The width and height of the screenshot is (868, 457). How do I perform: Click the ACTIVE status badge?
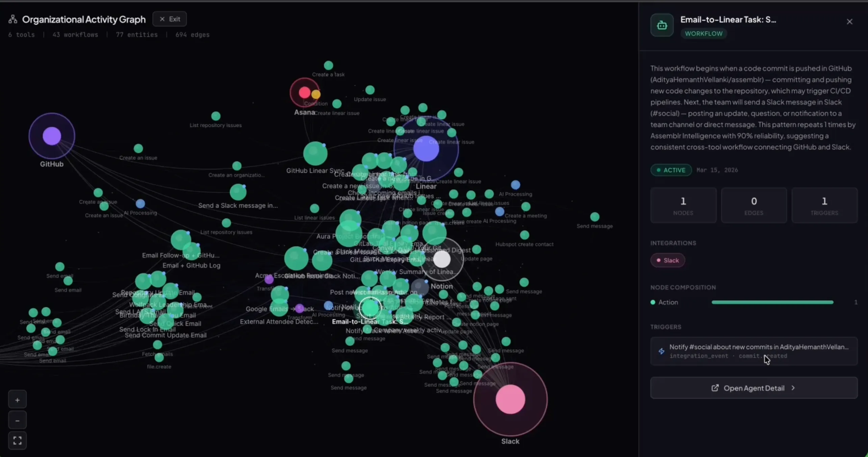click(x=671, y=170)
